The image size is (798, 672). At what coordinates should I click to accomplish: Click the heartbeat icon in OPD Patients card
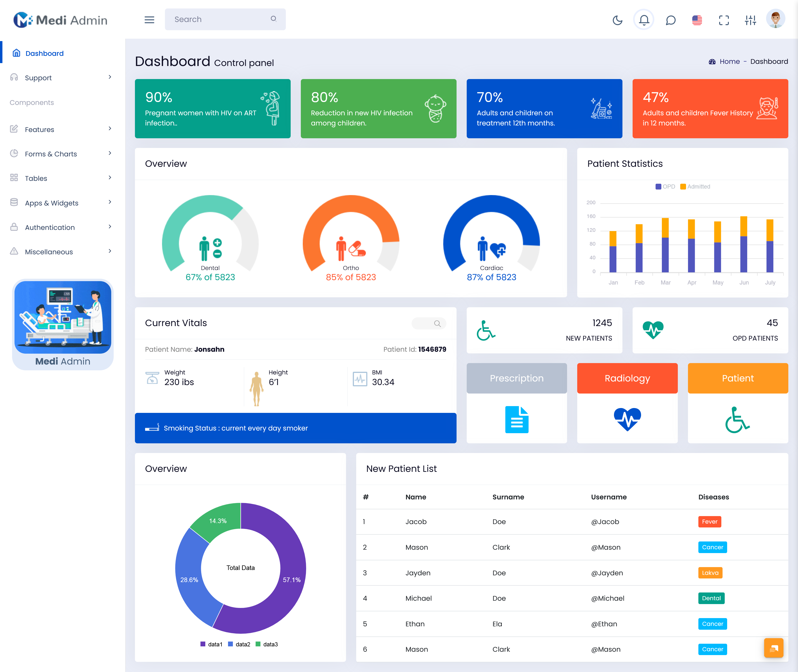(x=653, y=330)
